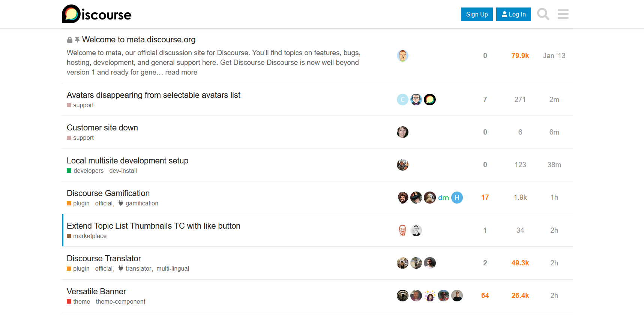Expand welcome excerpt via 'read more'

pyautogui.click(x=181, y=72)
